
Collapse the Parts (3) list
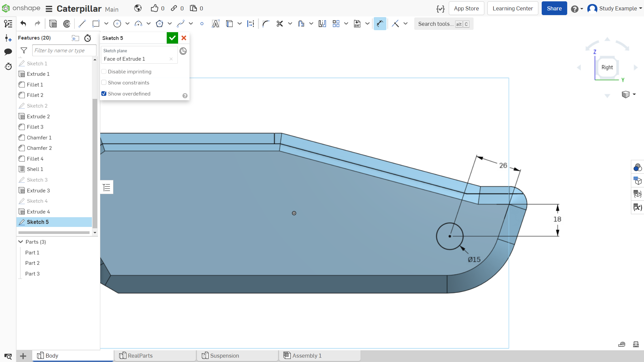(21, 242)
